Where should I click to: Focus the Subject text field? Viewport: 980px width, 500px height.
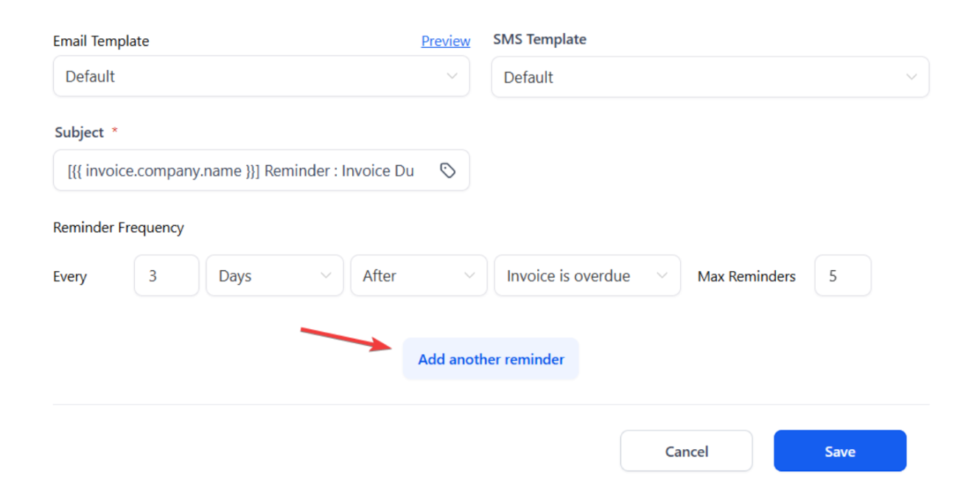point(243,171)
